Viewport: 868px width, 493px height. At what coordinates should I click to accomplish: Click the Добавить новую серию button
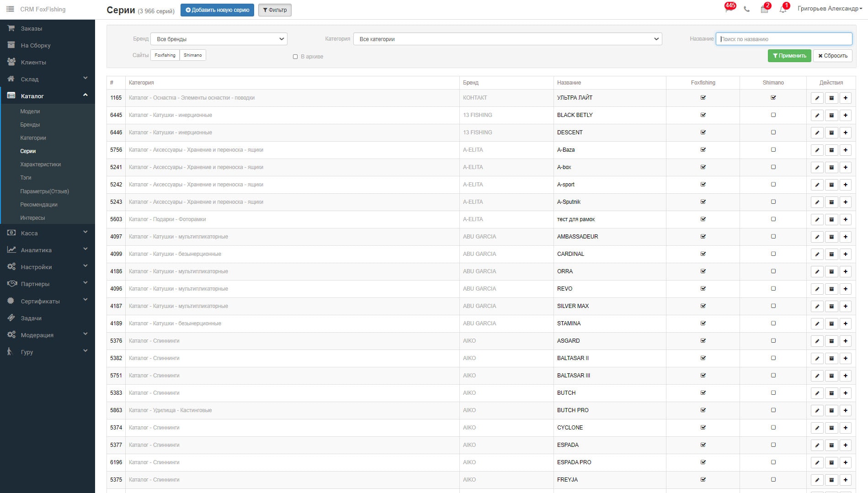click(218, 10)
